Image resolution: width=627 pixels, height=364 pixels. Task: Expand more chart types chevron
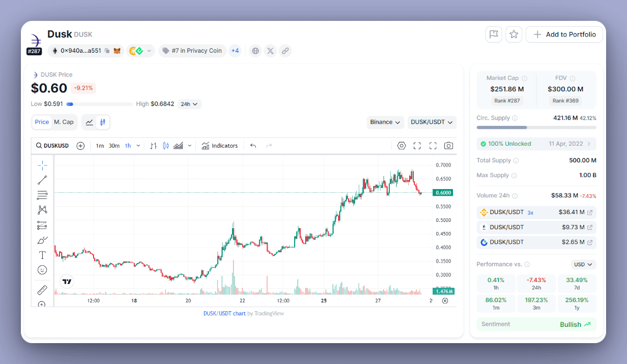[190, 146]
